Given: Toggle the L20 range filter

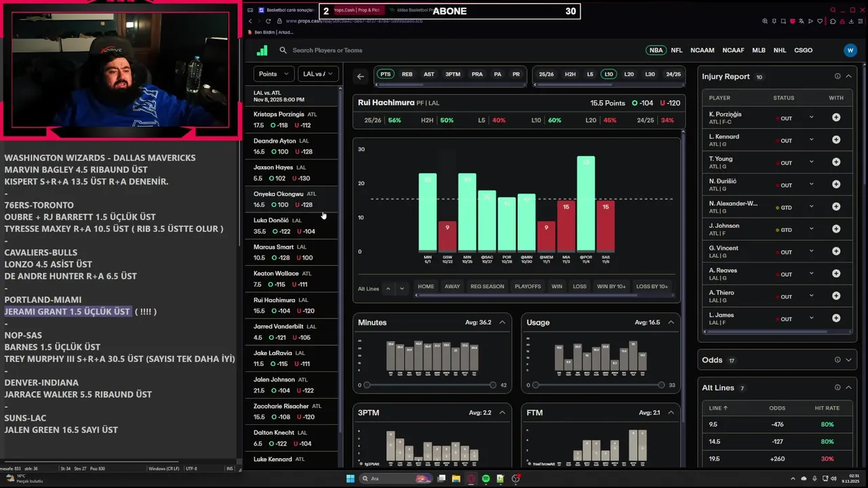Looking at the screenshot, I should [629, 75].
